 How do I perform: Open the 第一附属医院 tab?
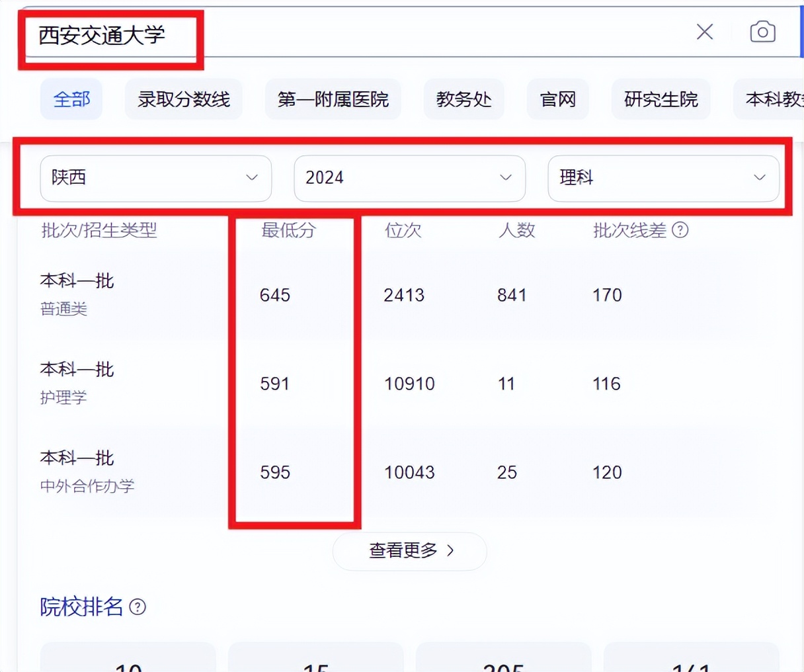tap(333, 99)
